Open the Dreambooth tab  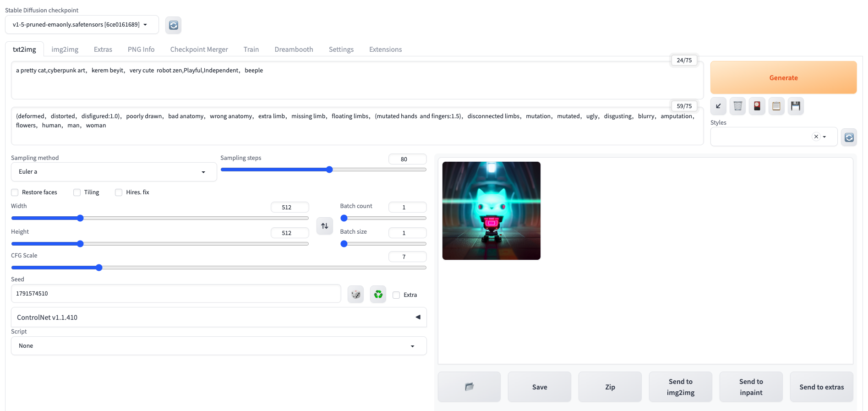pyautogui.click(x=294, y=49)
